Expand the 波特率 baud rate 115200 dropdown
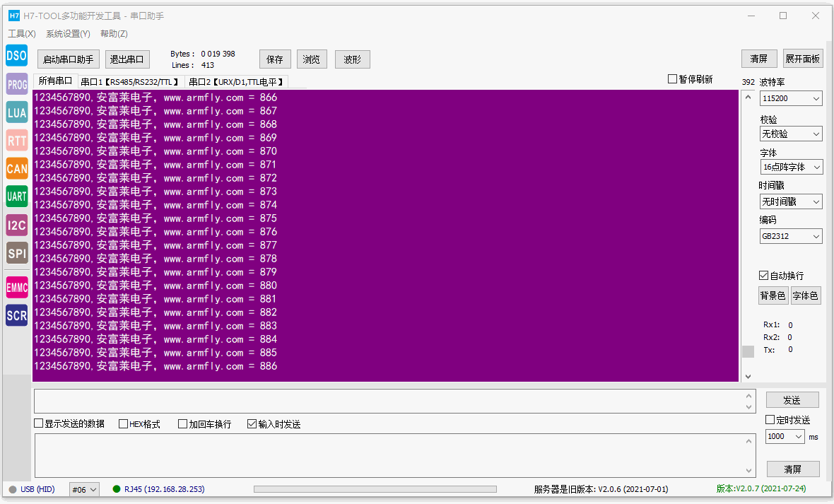The height and width of the screenshot is (504, 834). (x=790, y=98)
